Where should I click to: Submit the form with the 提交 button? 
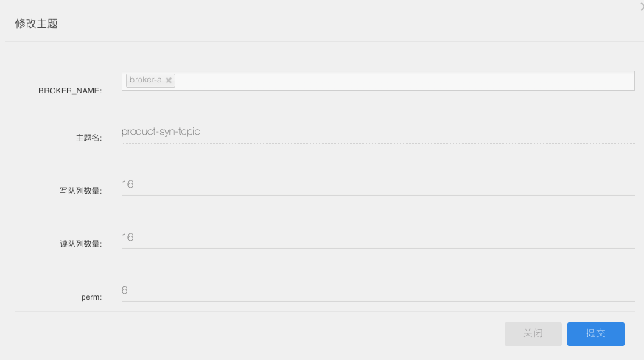click(x=596, y=333)
